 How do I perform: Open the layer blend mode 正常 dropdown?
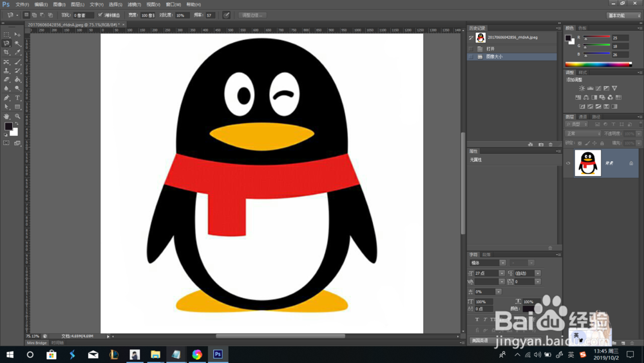(583, 133)
